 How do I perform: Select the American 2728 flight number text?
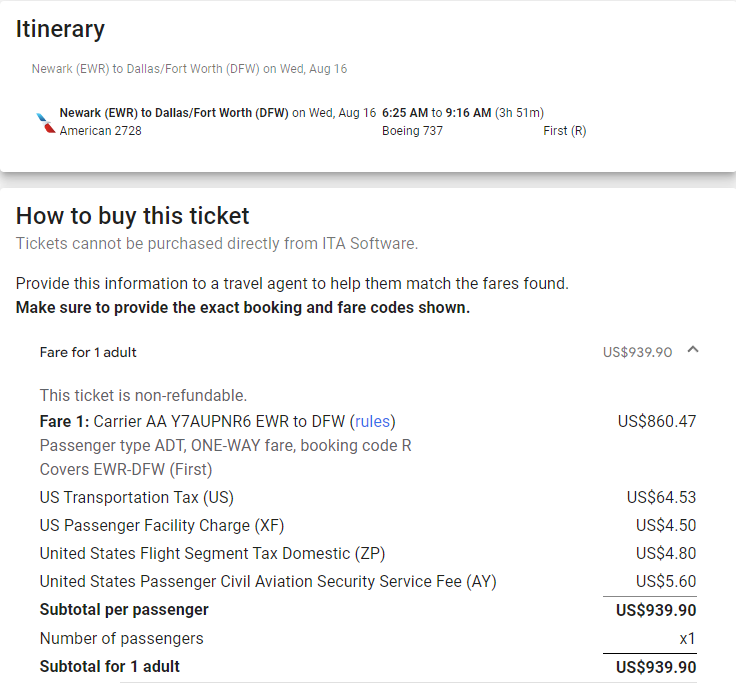[x=100, y=131]
